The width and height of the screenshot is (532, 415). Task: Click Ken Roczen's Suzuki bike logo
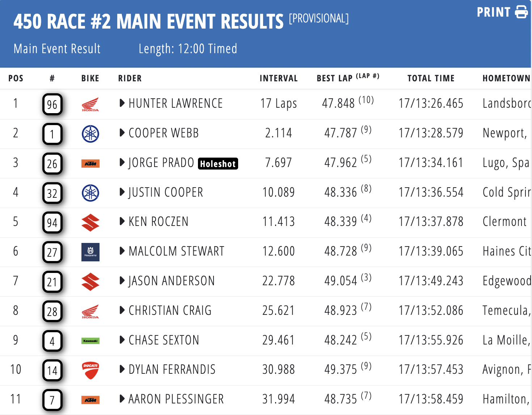[90, 223]
